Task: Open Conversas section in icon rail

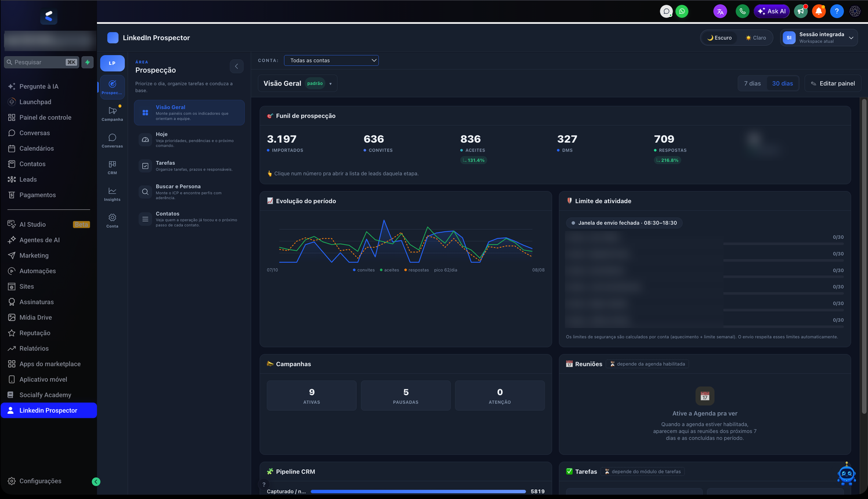Action: [112, 140]
